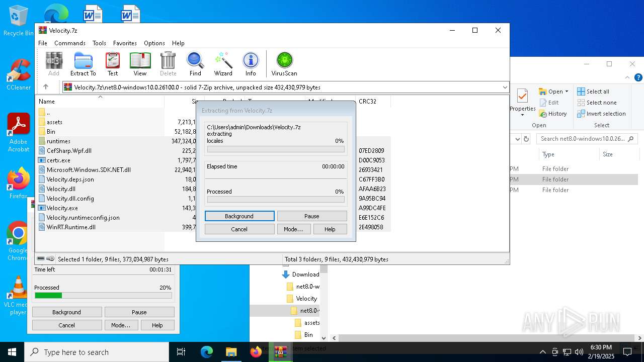The image size is (644, 362).
Task: Collapse Explorer ribbon chevron
Action: (627, 77)
